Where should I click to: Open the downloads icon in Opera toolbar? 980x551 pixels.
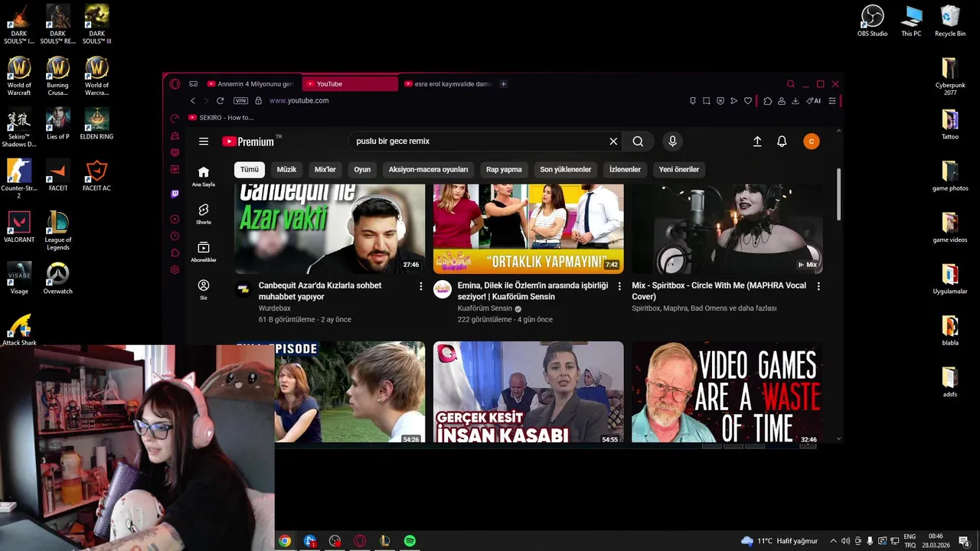coord(795,101)
